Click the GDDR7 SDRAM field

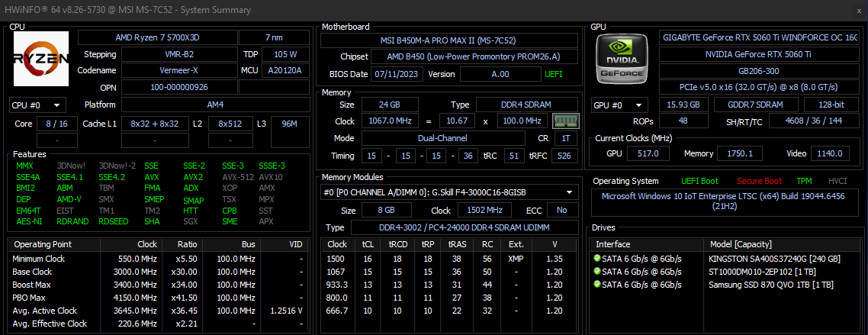(756, 105)
